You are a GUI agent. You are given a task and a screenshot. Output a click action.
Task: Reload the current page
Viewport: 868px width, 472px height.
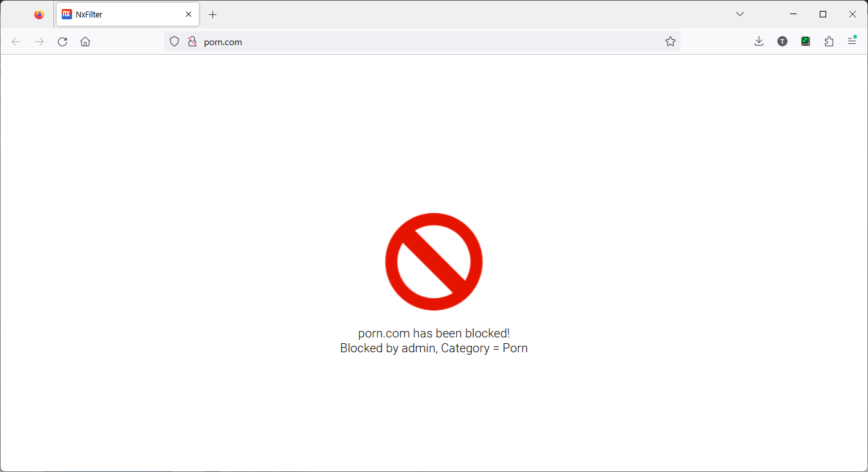point(62,42)
